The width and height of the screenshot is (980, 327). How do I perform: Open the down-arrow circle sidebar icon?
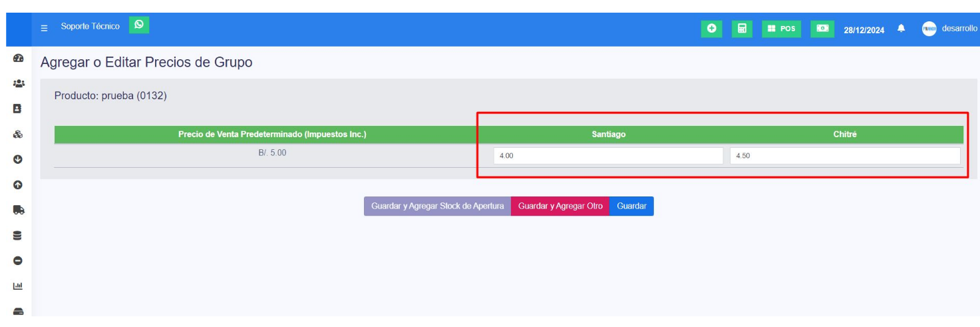(x=18, y=159)
